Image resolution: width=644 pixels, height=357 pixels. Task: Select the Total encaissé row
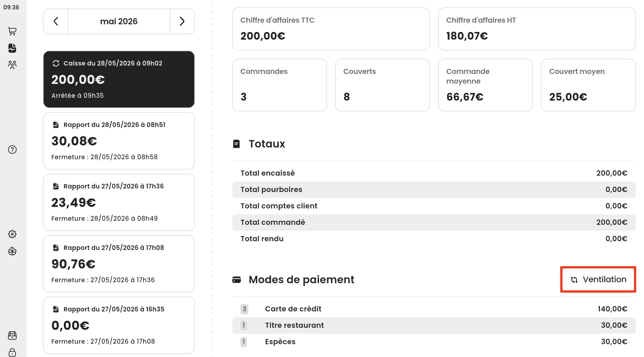pos(434,173)
